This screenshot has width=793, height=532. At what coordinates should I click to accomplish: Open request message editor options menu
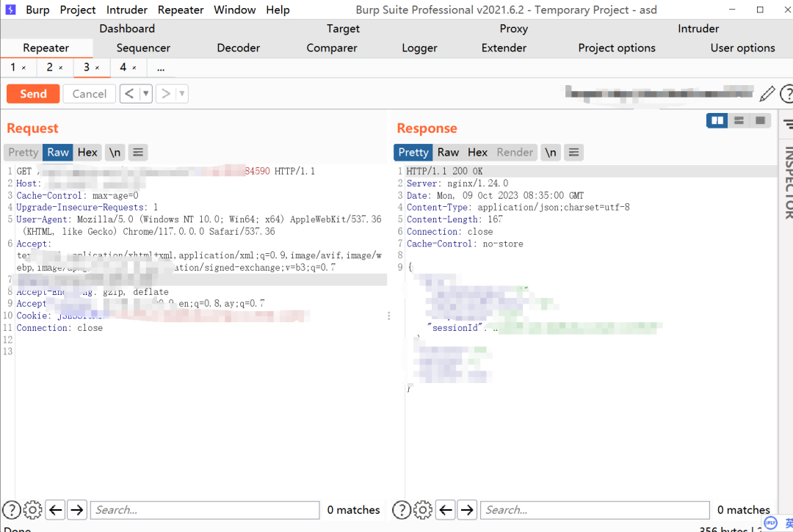(x=138, y=153)
